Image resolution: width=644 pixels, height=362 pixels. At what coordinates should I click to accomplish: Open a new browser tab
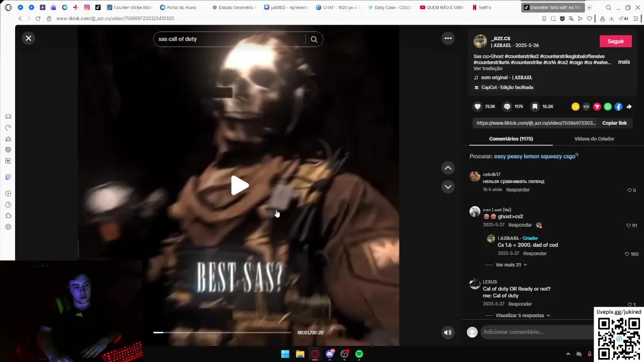[589, 8]
